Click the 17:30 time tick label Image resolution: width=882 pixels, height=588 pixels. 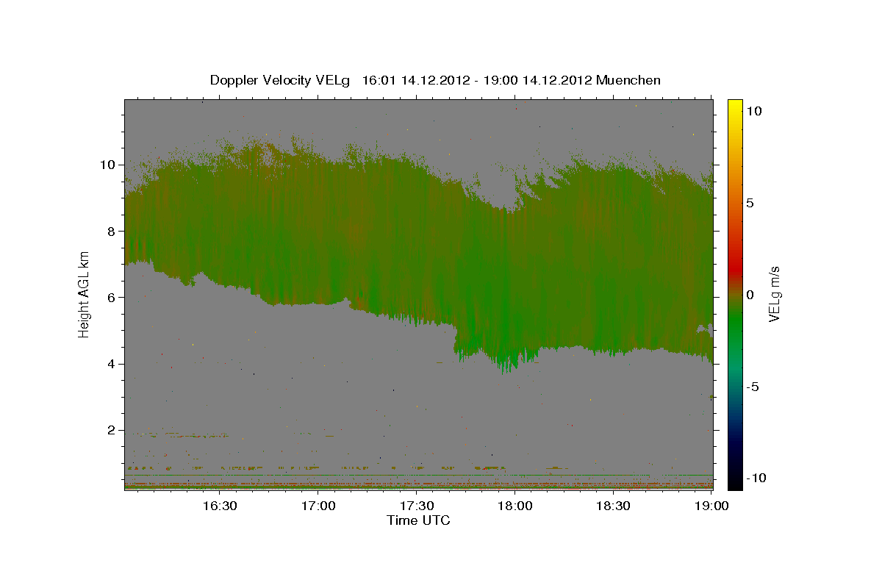417,506
